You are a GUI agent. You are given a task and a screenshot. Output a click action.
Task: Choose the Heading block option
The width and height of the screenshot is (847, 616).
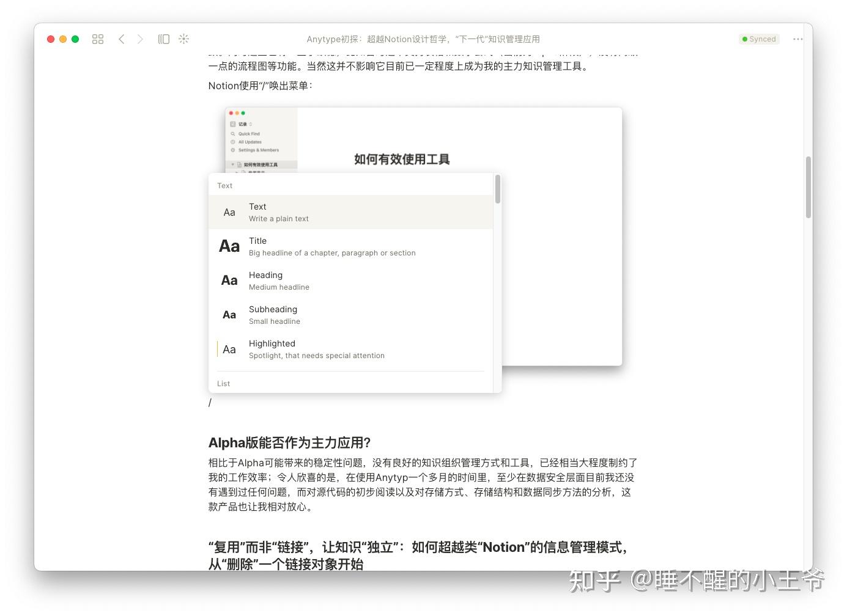350,280
